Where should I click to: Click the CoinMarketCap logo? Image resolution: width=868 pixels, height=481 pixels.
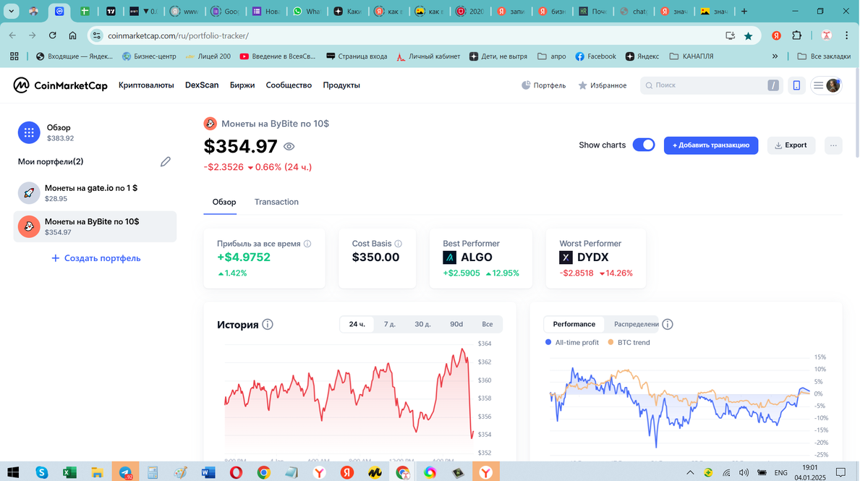[60, 85]
